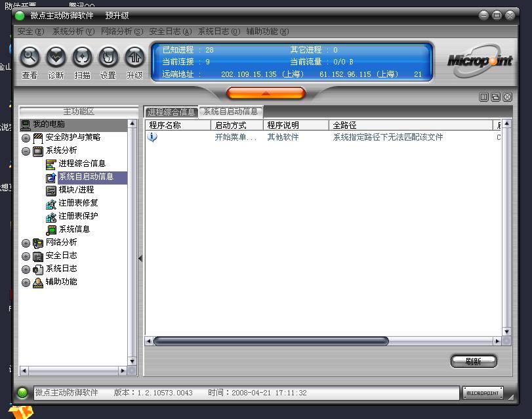Click the 刷新 refresh button
532x419 pixels.
click(x=474, y=361)
